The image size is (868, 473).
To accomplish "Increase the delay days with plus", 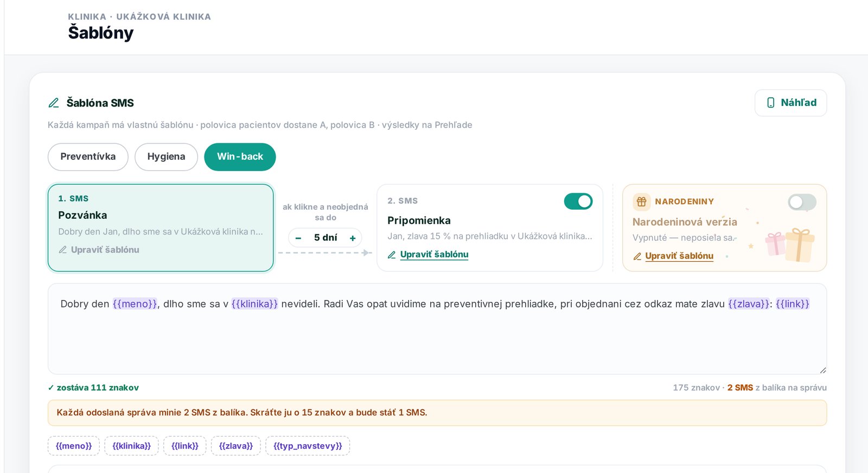I will [x=353, y=238].
